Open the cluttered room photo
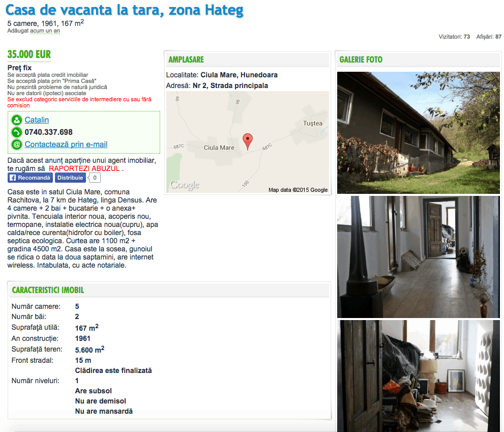 (x=418, y=376)
